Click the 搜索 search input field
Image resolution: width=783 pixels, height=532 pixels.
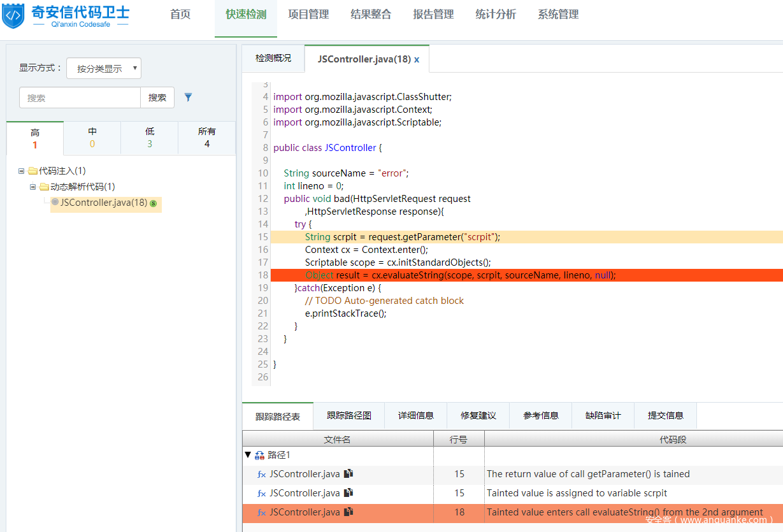tap(80, 97)
